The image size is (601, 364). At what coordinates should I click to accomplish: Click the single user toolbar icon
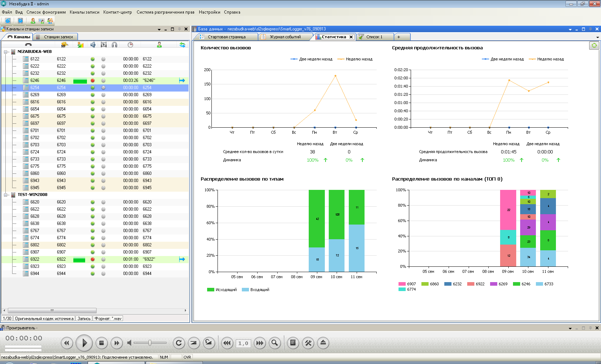33,21
